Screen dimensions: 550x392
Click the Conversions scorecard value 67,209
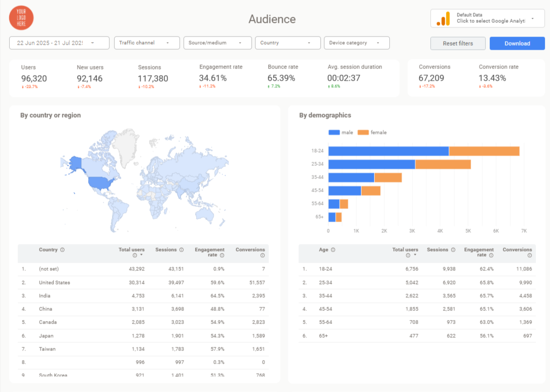tap(431, 78)
